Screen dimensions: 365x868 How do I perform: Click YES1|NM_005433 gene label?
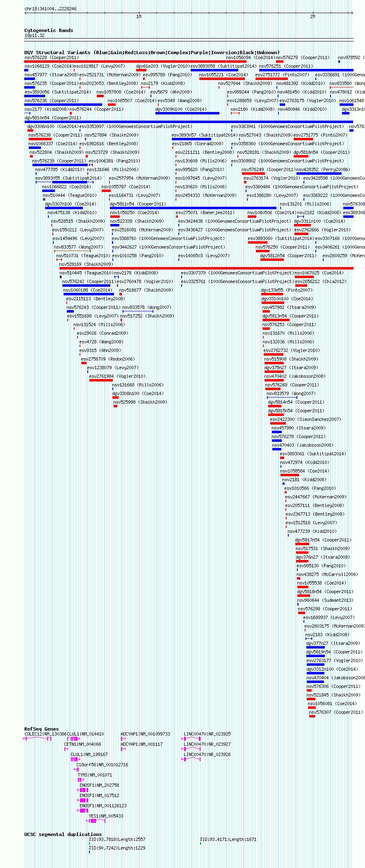click(x=106, y=816)
